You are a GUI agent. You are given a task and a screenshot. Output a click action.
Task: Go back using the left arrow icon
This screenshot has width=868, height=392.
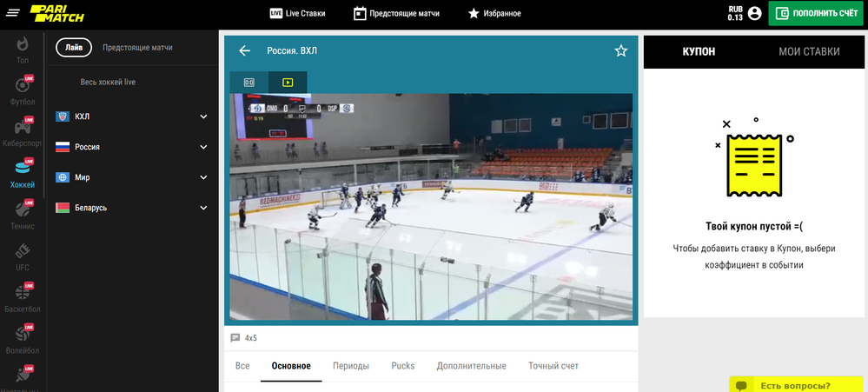coord(245,51)
